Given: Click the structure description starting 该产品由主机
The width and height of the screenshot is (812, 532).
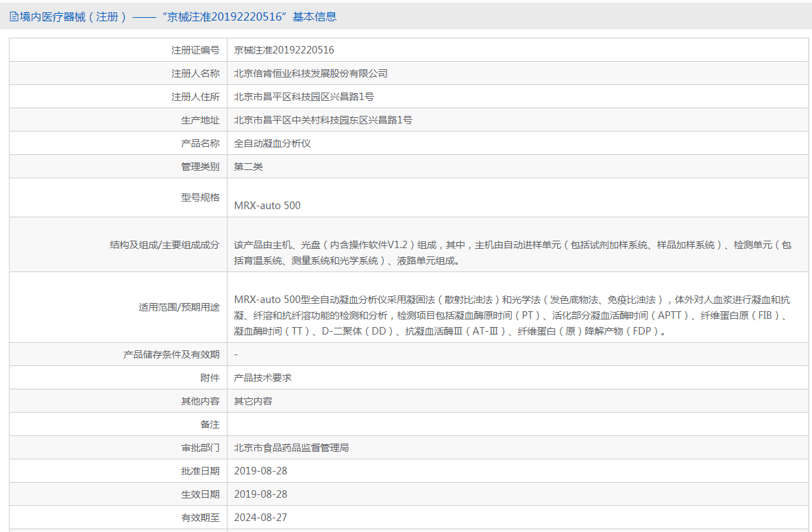Looking at the screenshot, I should 513,253.
